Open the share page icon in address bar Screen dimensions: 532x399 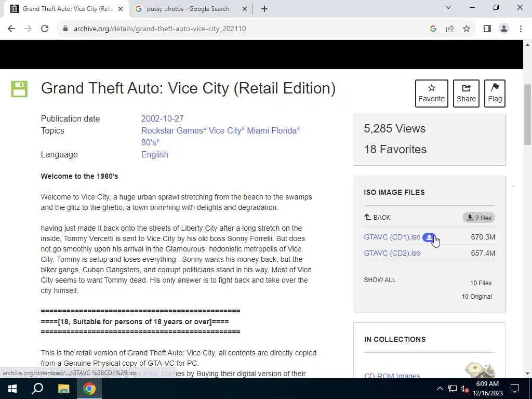coord(450,29)
